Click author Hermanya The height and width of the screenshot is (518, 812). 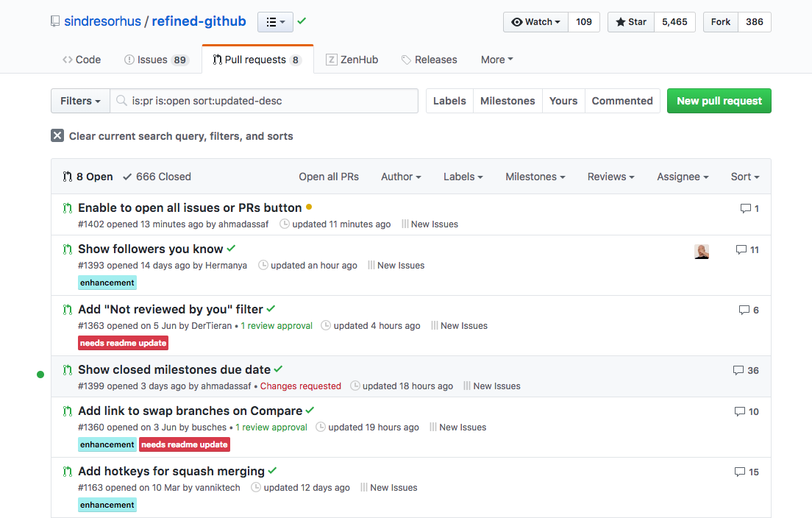(226, 265)
